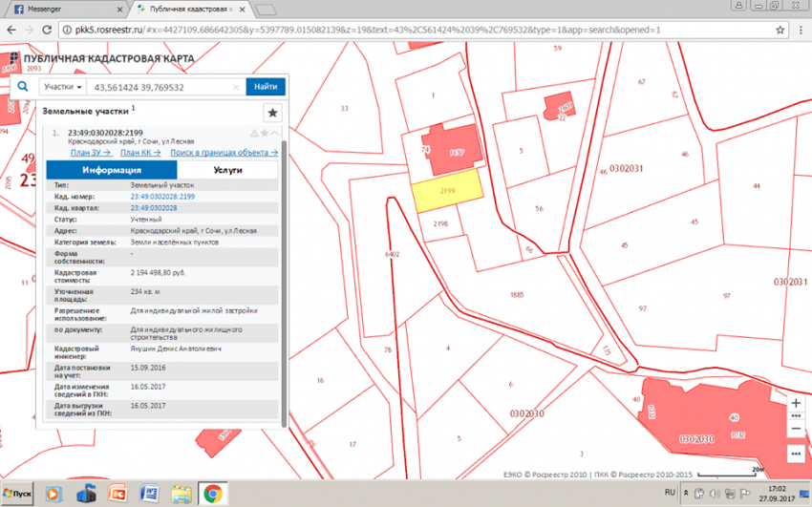Select the Информация tab
812x507 pixels.
(x=112, y=170)
